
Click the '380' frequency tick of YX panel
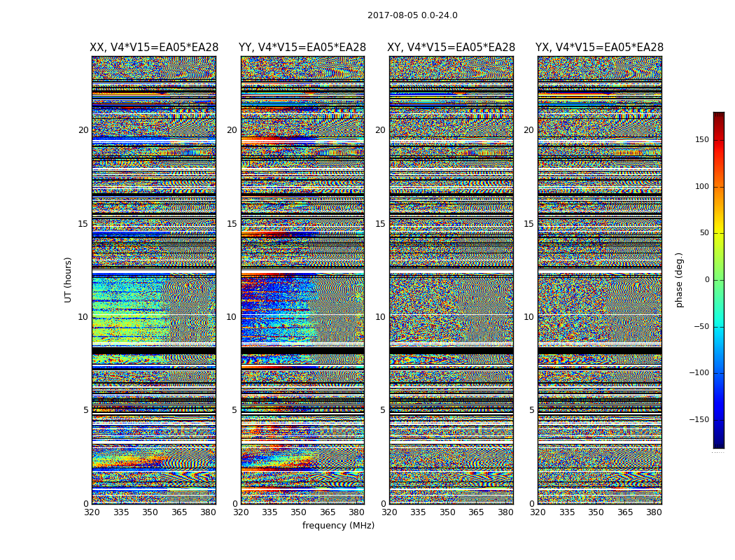coord(654,512)
